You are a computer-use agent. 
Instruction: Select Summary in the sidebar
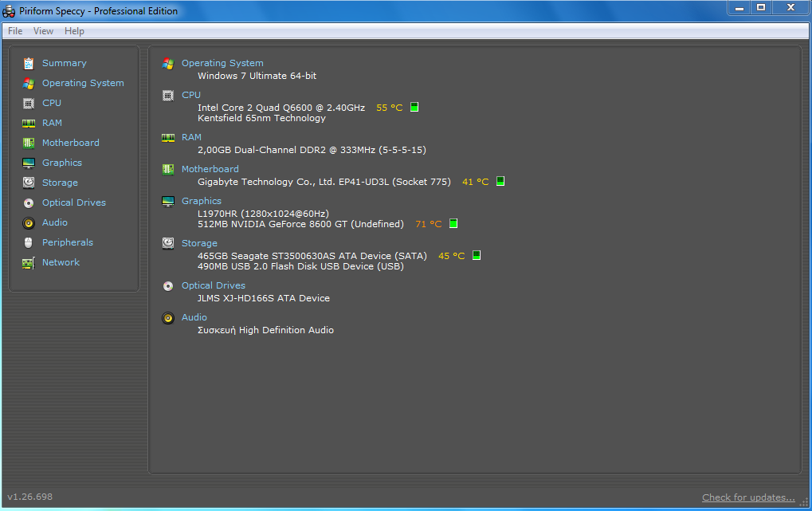(65, 63)
